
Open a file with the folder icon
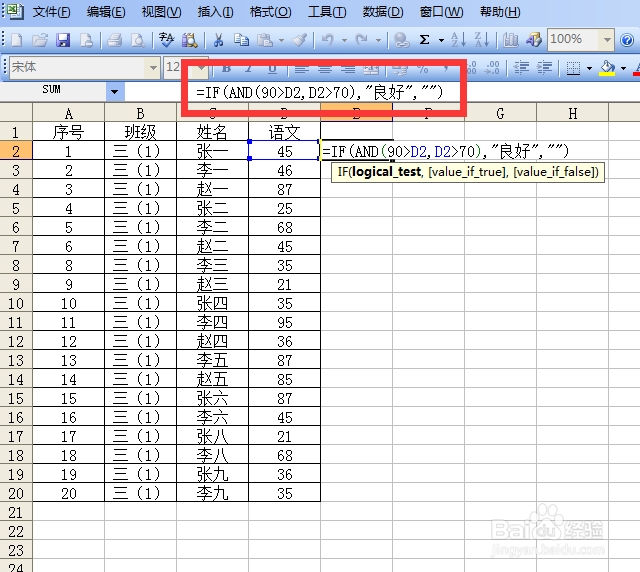40,40
